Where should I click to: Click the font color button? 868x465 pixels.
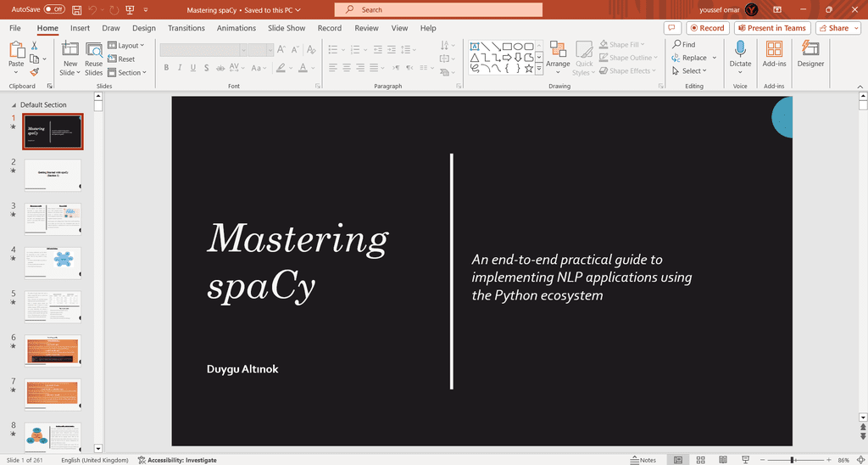pyautogui.click(x=303, y=68)
